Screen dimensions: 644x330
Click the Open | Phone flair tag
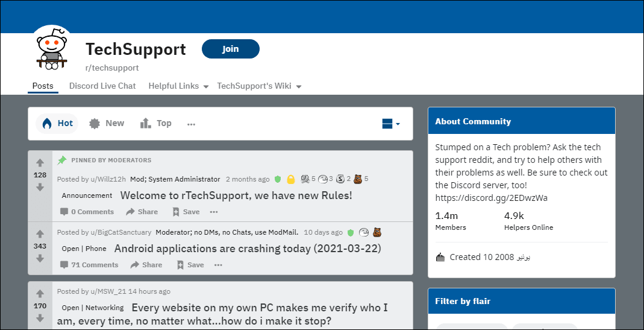[84, 249]
